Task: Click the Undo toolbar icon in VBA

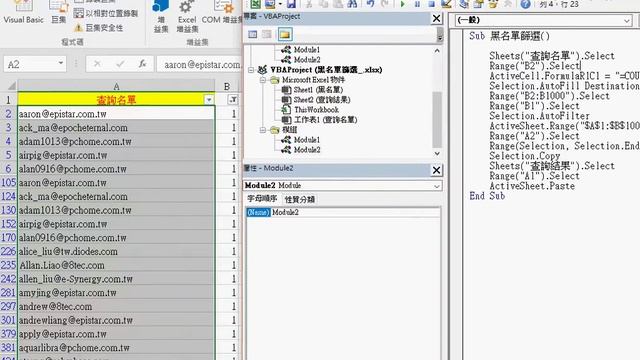Action: point(371,4)
